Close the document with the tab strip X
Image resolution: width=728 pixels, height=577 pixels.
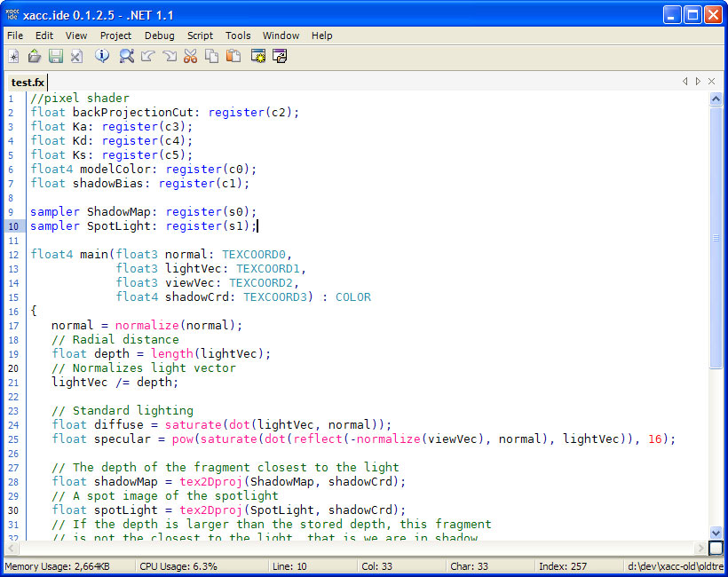[x=711, y=82]
